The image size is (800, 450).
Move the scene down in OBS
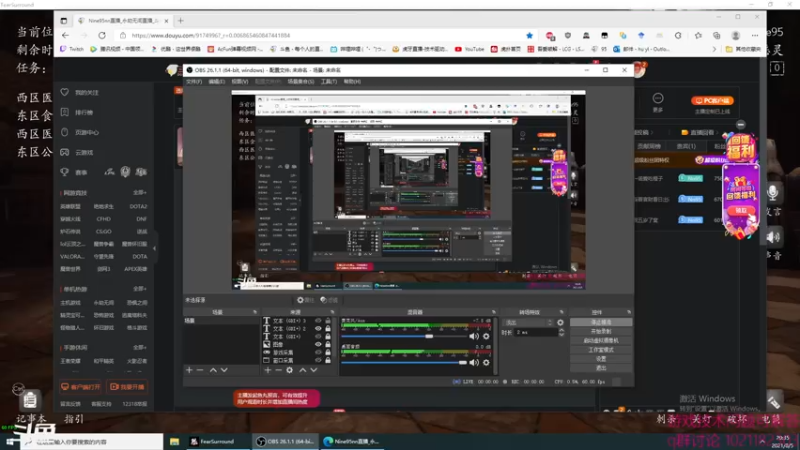point(224,370)
